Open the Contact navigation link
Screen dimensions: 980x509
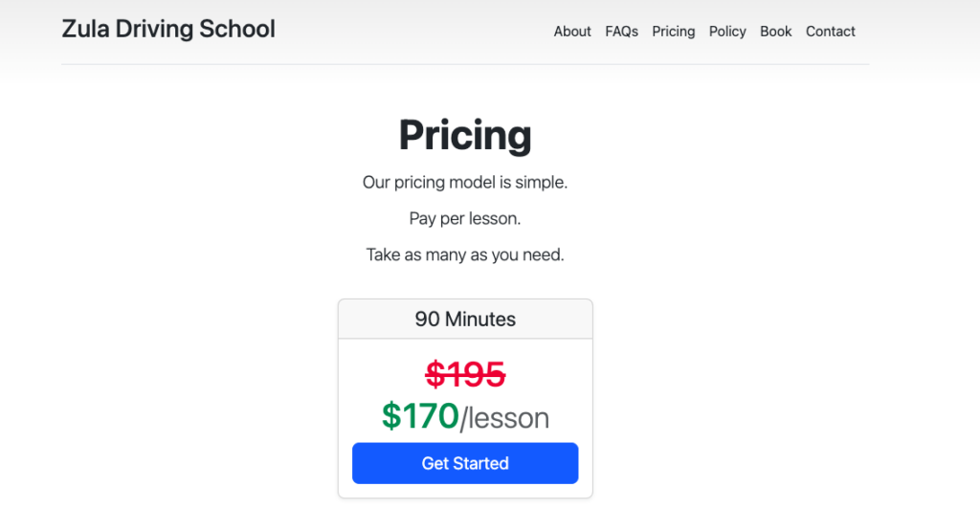click(831, 32)
